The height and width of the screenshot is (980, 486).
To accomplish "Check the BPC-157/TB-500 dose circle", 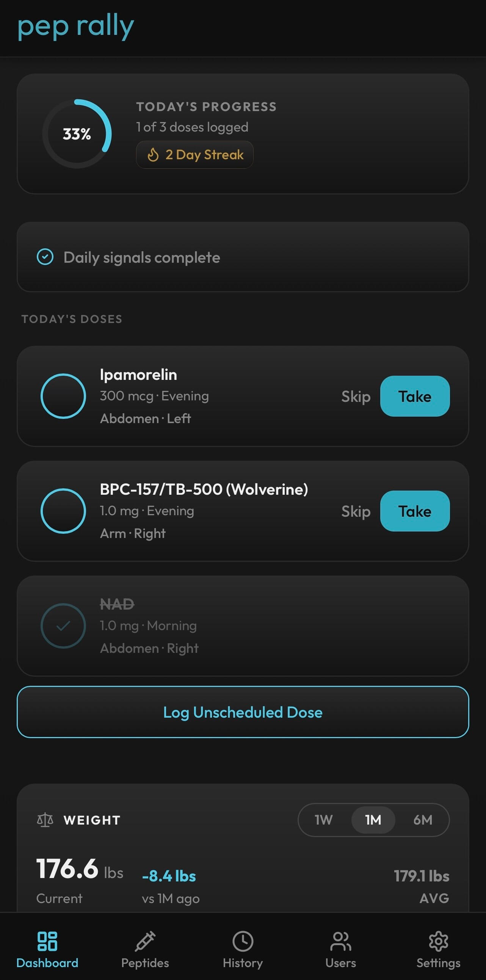I will [x=63, y=511].
